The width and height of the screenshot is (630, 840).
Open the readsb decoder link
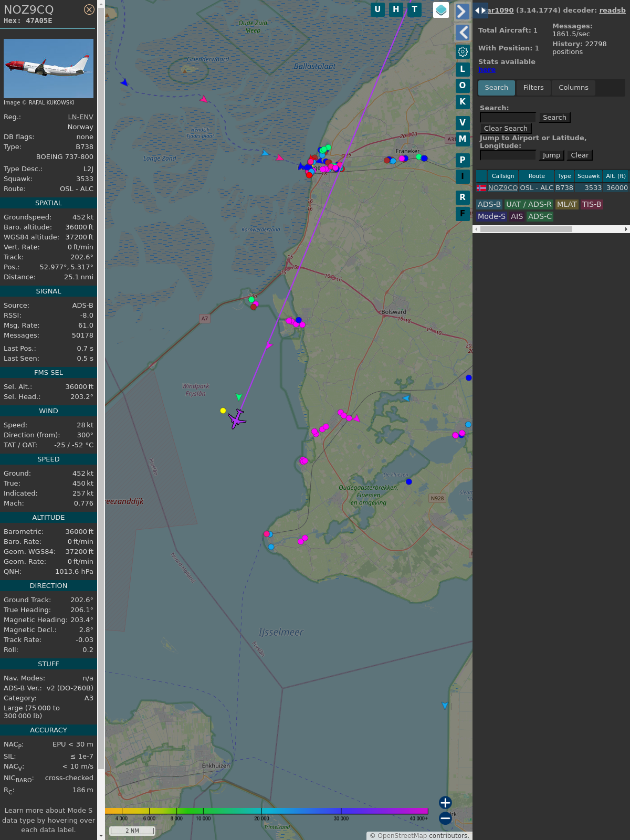click(x=612, y=10)
